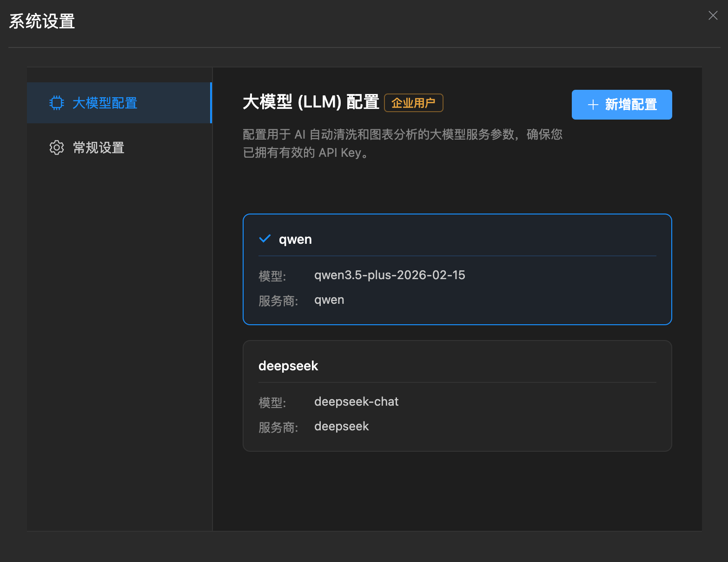Switch to 常规设置 sidebar tab

tap(119, 147)
